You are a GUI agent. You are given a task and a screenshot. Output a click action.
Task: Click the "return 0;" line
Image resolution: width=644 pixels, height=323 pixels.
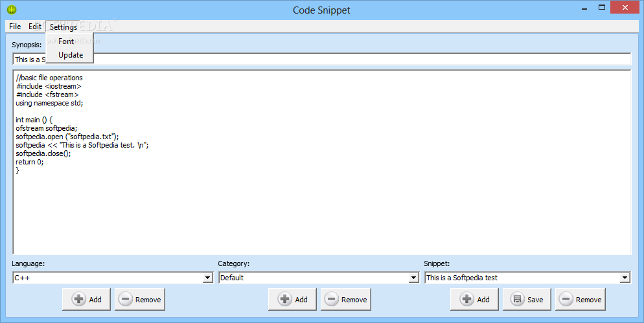tap(30, 162)
